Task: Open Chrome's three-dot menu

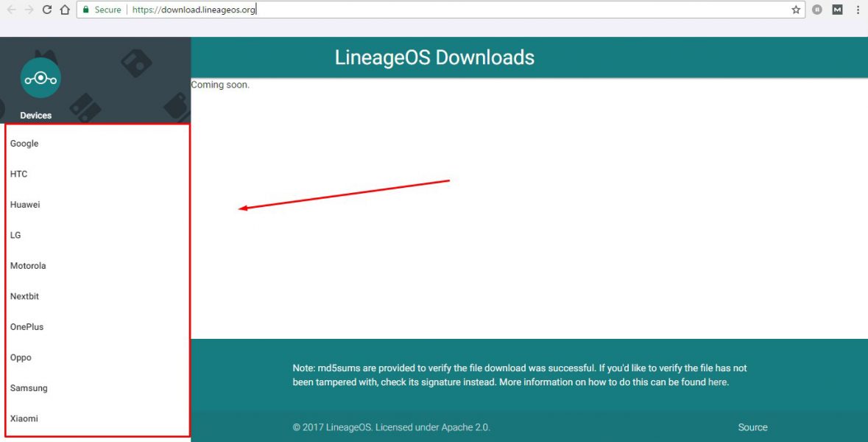Action: (857, 10)
